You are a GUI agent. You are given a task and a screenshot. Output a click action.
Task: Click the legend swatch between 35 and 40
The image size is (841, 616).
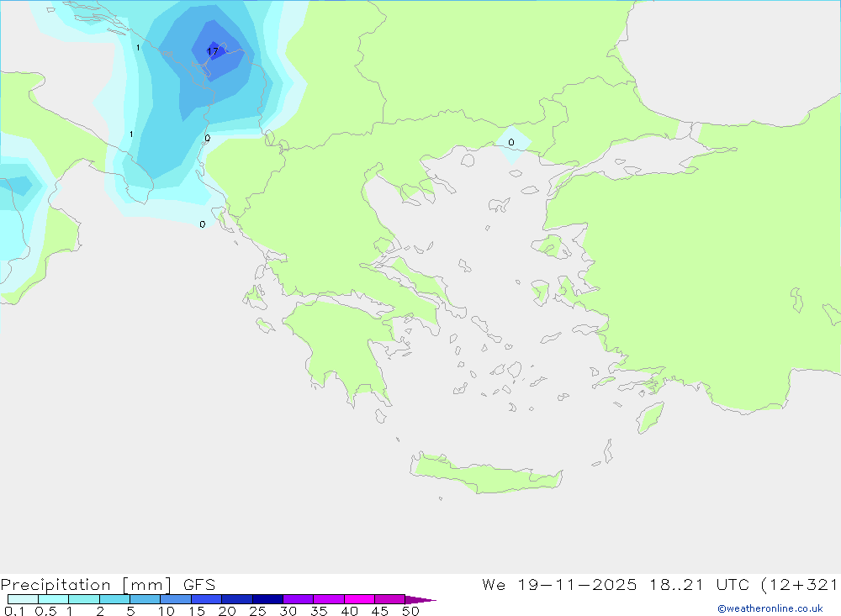(329, 599)
